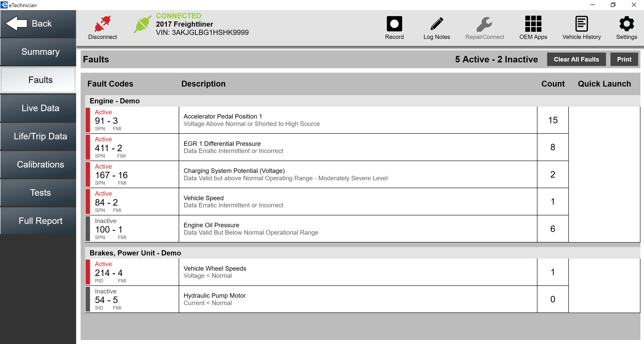This screenshot has height=344, width=644.
Task: Click the green connected plug icon
Action: coord(142,24)
